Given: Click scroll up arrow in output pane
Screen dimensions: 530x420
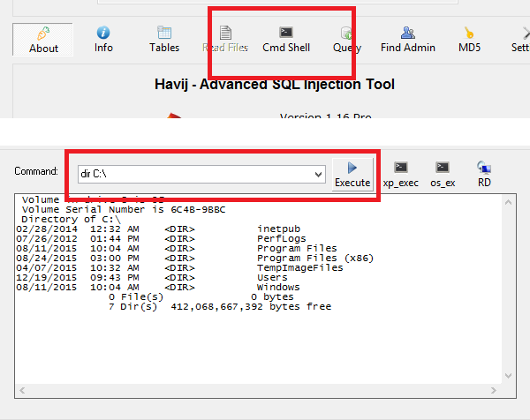Looking at the screenshot, I should (x=509, y=202).
